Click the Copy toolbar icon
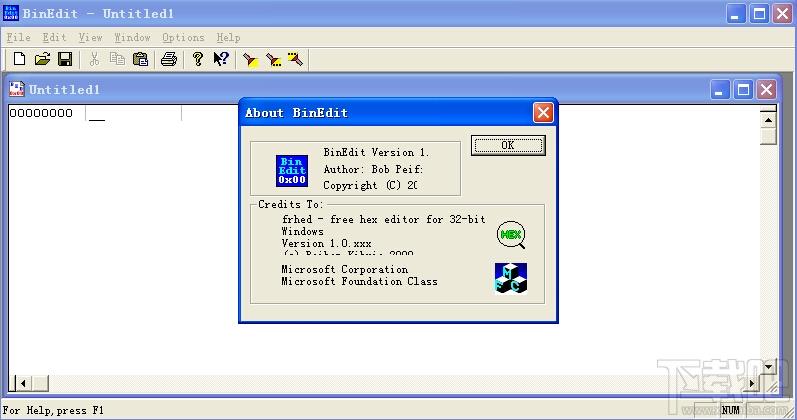 pos(117,59)
